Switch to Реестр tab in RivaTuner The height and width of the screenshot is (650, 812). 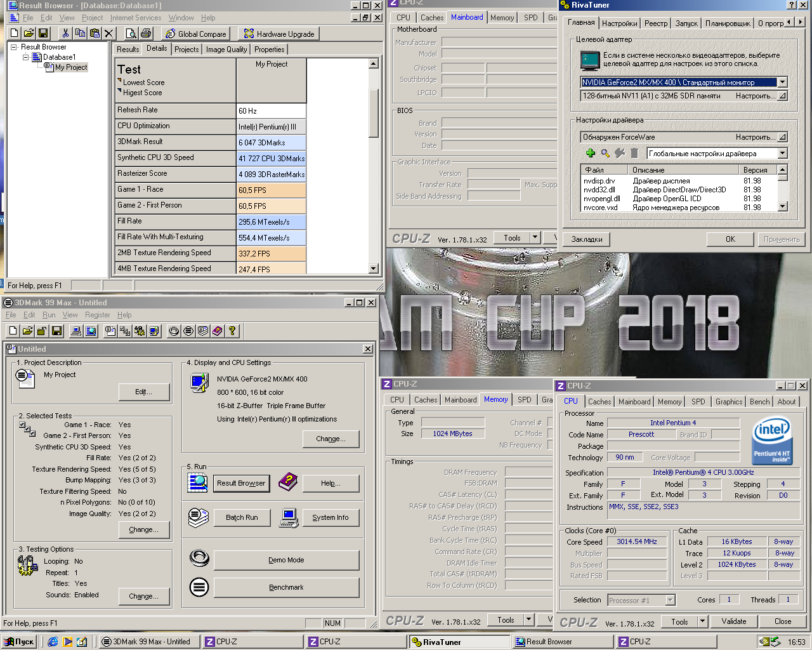click(x=656, y=23)
